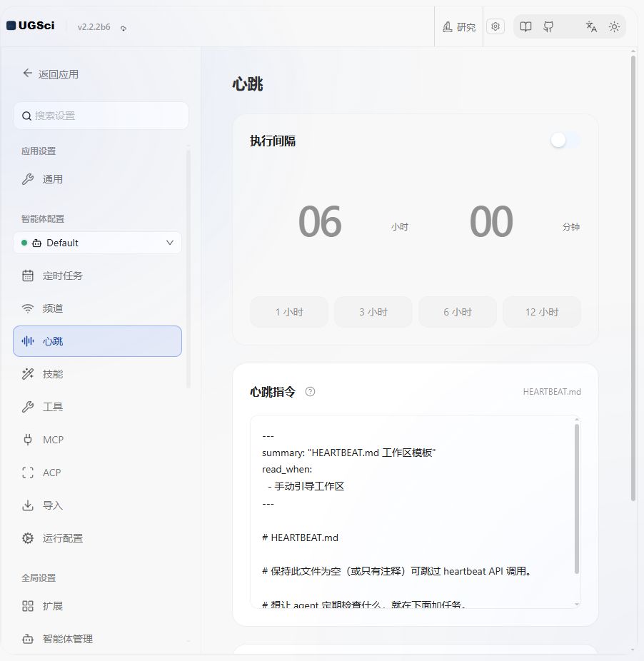The height and width of the screenshot is (661, 644).
Task: Open the 技能 section
Action: 97,374
